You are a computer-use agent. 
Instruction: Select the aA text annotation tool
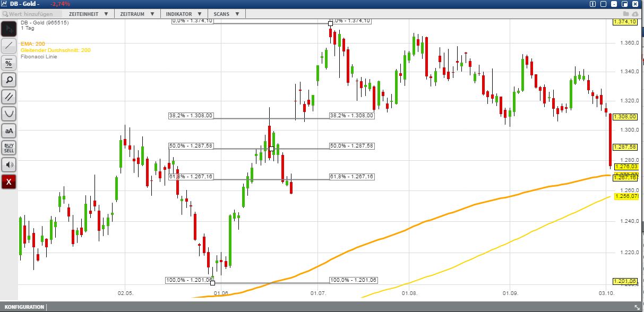point(7,131)
